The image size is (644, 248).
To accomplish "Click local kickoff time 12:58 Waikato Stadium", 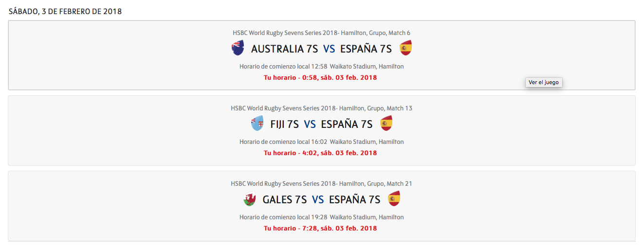I will pos(321,67).
